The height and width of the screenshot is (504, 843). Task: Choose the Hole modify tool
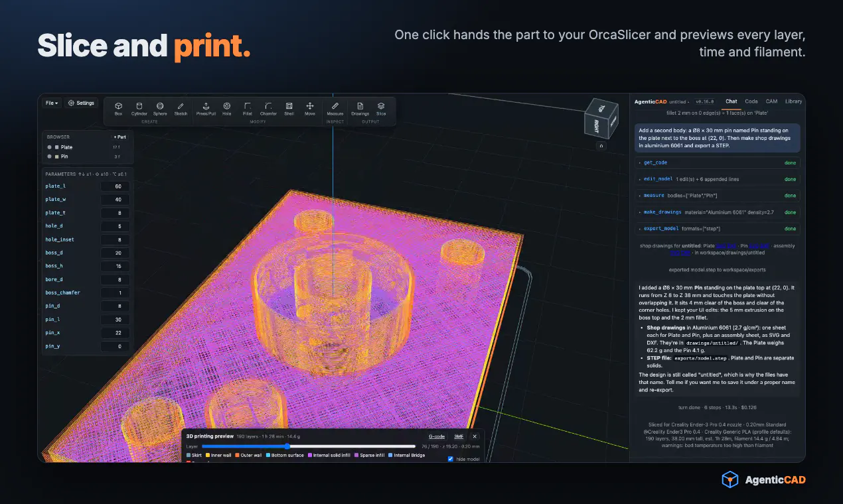click(x=227, y=109)
